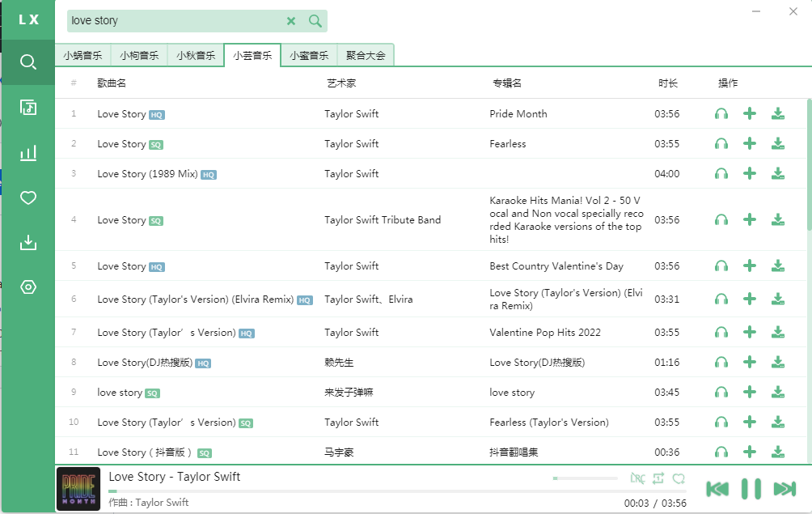
Task: Select the 小芸音乐 source tab
Action: click(252, 55)
